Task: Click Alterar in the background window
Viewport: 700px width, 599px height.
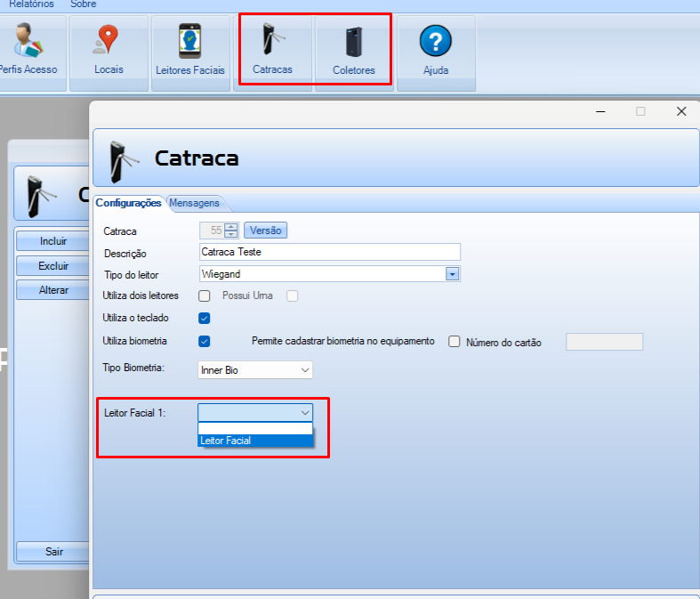Action: coord(53,290)
